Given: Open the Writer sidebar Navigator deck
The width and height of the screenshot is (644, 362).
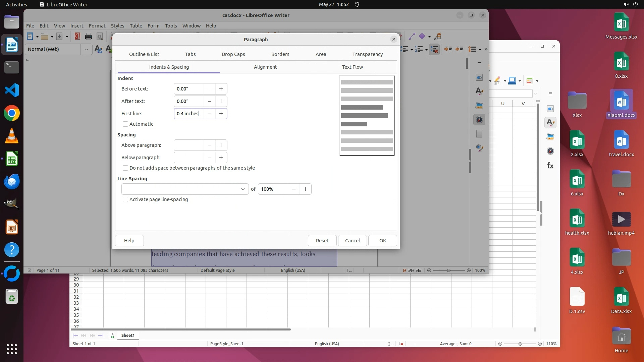Looking at the screenshot, I should point(479,120).
